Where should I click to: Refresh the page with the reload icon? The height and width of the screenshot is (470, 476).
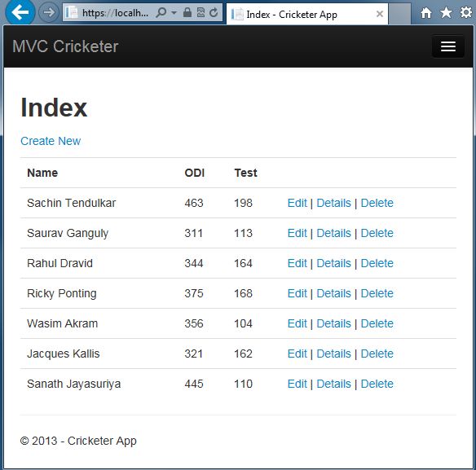214,12
